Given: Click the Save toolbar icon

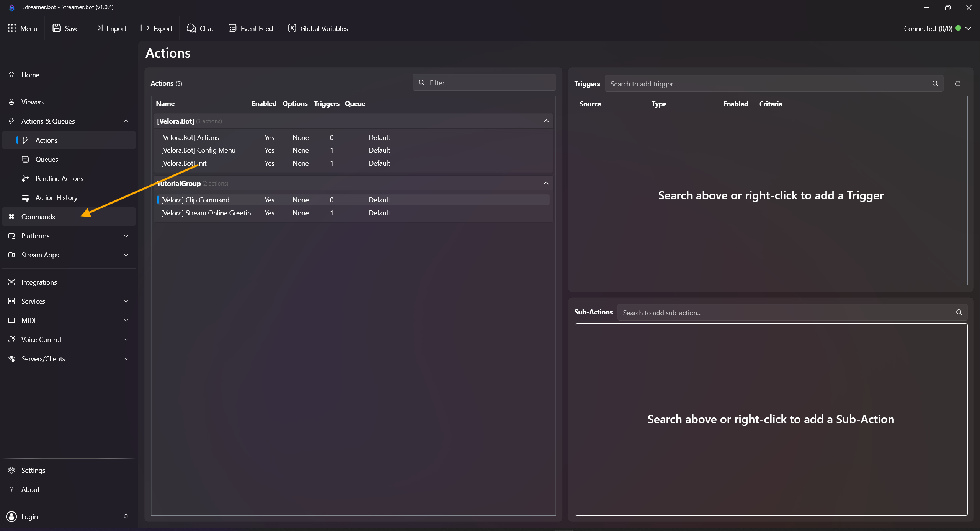Looking at the screenshot, I should [57, 28].
